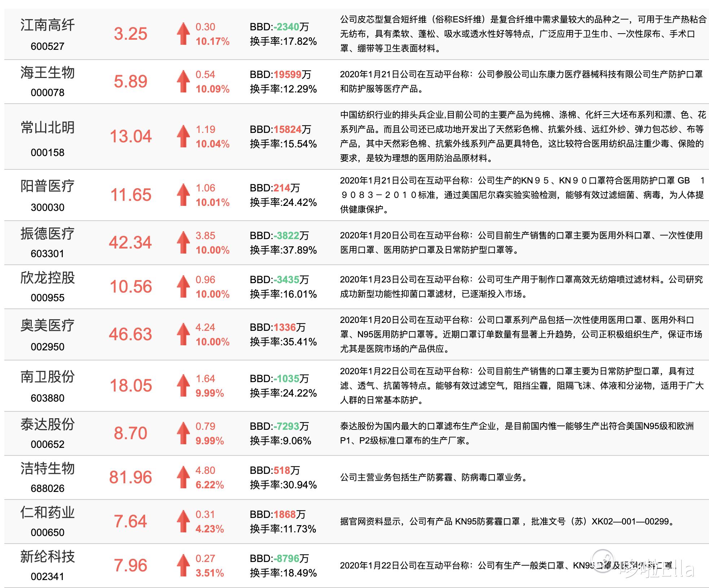The width and height of the screenshot is (709, 588).
Task: Click stock code 002341
Action: point(48,576)
